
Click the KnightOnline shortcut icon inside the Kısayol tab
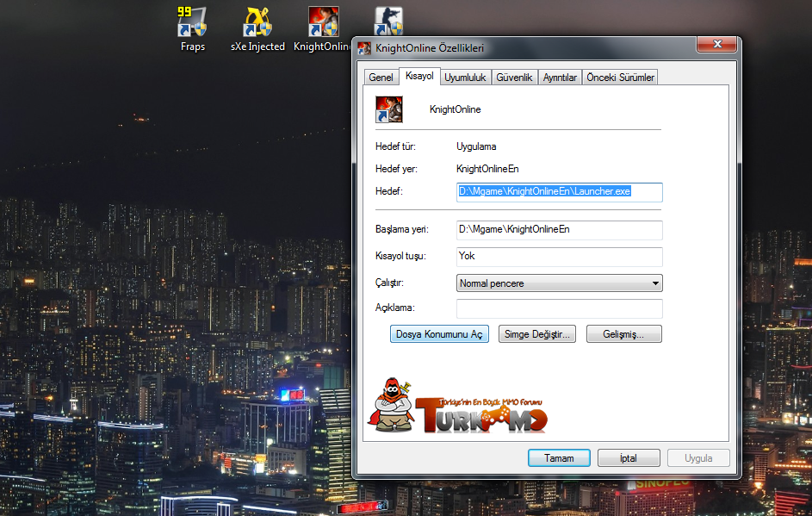pyautogui.click(x=389, y=109)
